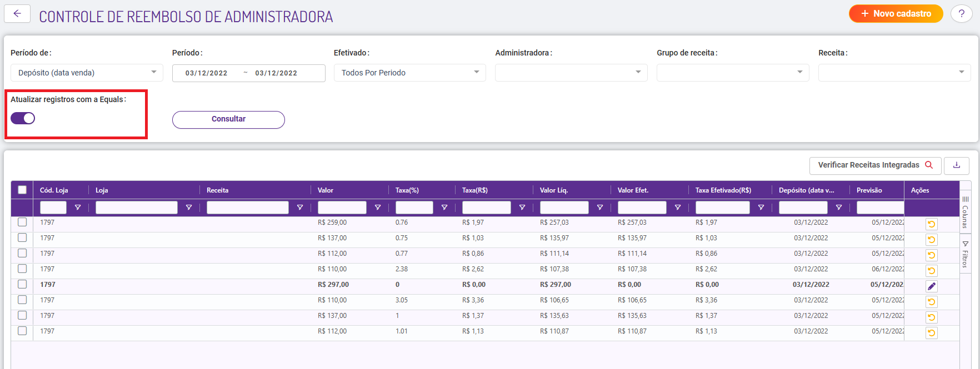Image resolution: width=980 pixels, height=369 pixels.
Task: Click the Valor Efet. column filter icon
Action: click(678, 208)
